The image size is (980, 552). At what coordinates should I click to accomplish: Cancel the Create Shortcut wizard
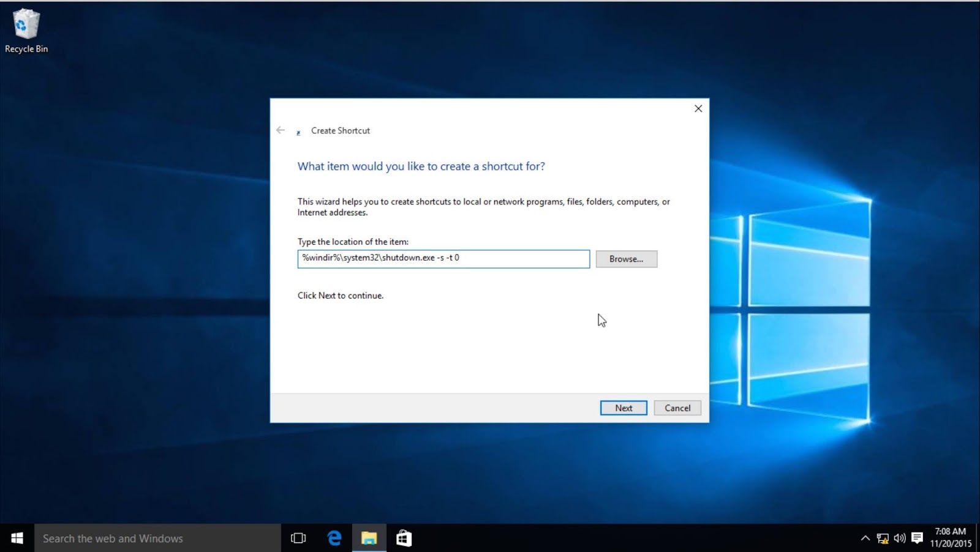pyautogui.click(x=677, y=408)
